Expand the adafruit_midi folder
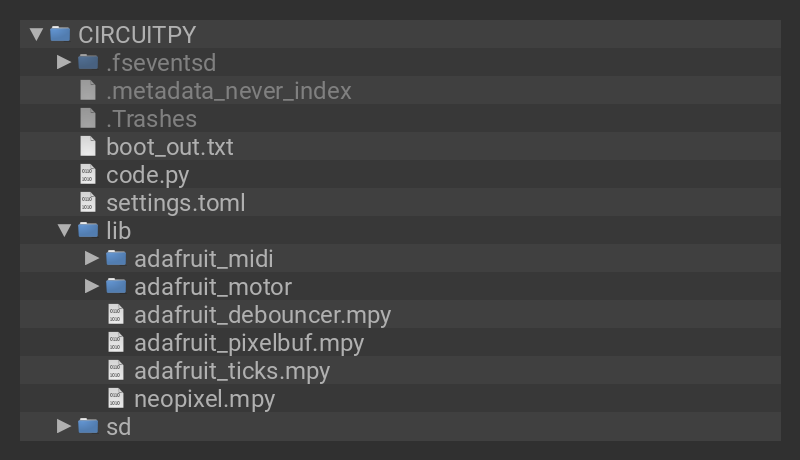Viewport: 800px width, 460px height. [x=92, y=258]
